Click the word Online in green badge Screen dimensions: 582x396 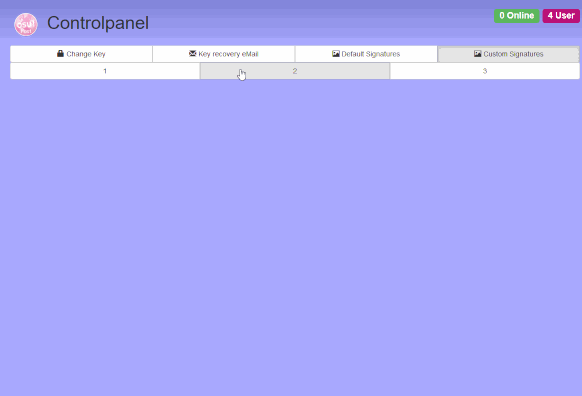point(520,16)
